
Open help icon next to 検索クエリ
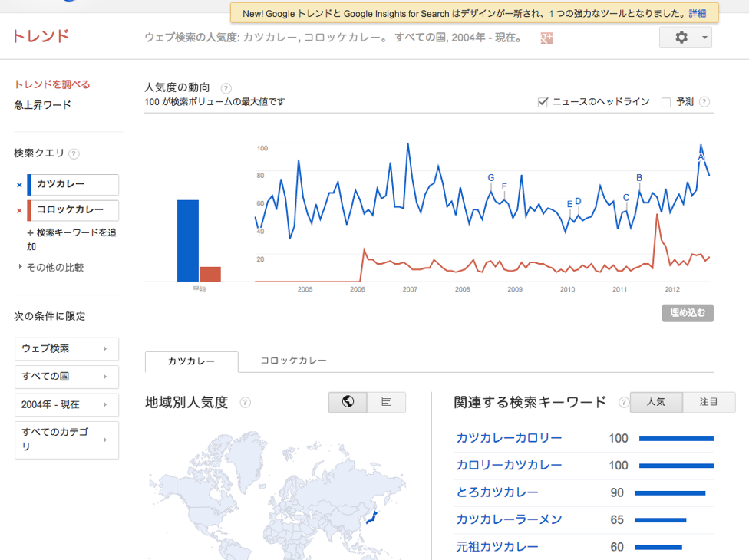tap(74, 153)
